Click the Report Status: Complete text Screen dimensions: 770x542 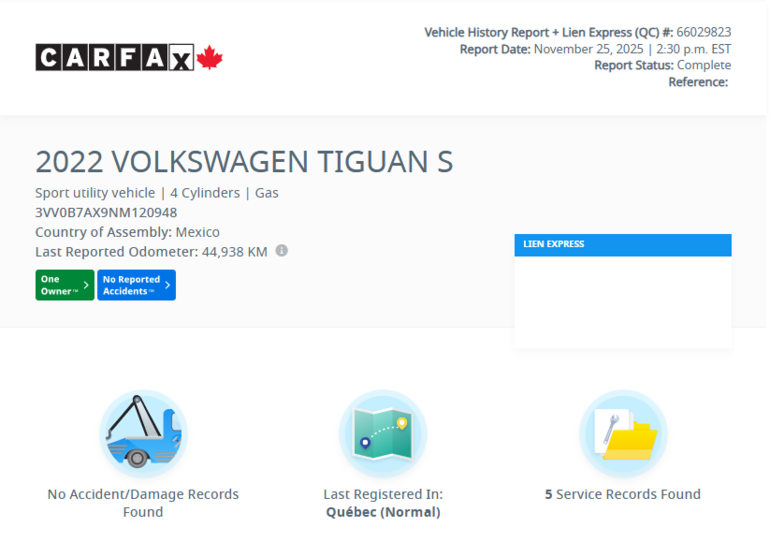pyautogui.click(x=662, y=65)
